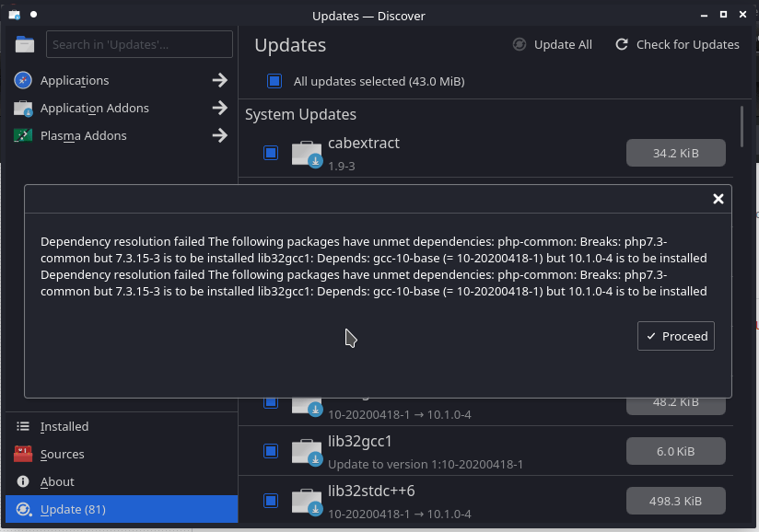This screenshot has width=759, height=532.
Task: Click the Plasma Addons icon
Action: [23, 135]
